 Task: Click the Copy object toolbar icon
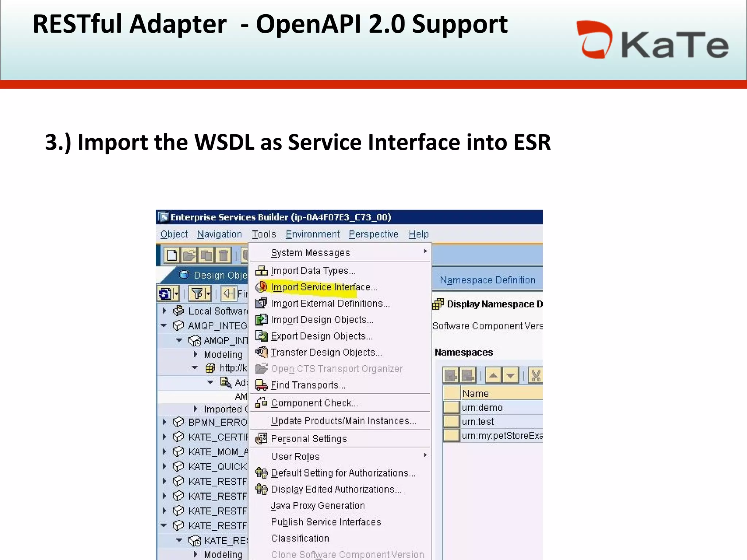(x=206, y=255)
